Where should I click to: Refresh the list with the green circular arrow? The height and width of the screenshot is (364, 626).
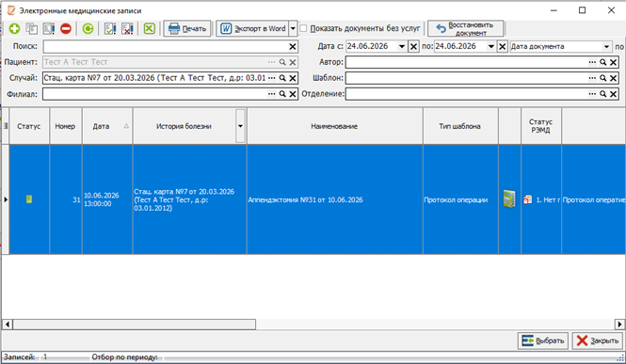88,29
